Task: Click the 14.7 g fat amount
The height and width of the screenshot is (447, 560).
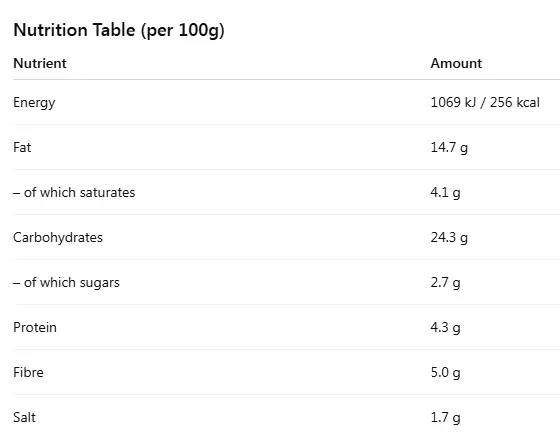Action: click(449, 148)
